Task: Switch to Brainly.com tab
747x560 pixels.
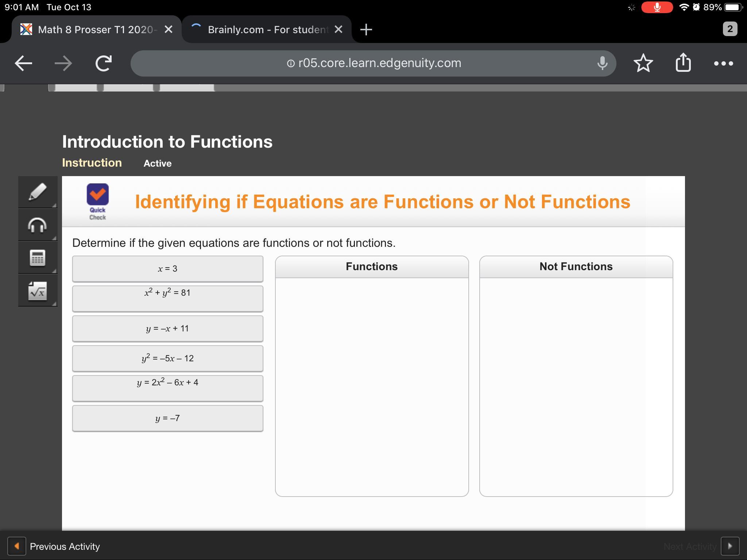Action: point(267,30)
